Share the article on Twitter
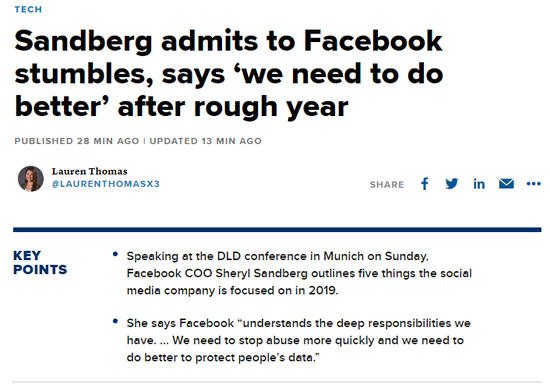The height and width of the screenshot is (391, 550). tap(452, 183)
